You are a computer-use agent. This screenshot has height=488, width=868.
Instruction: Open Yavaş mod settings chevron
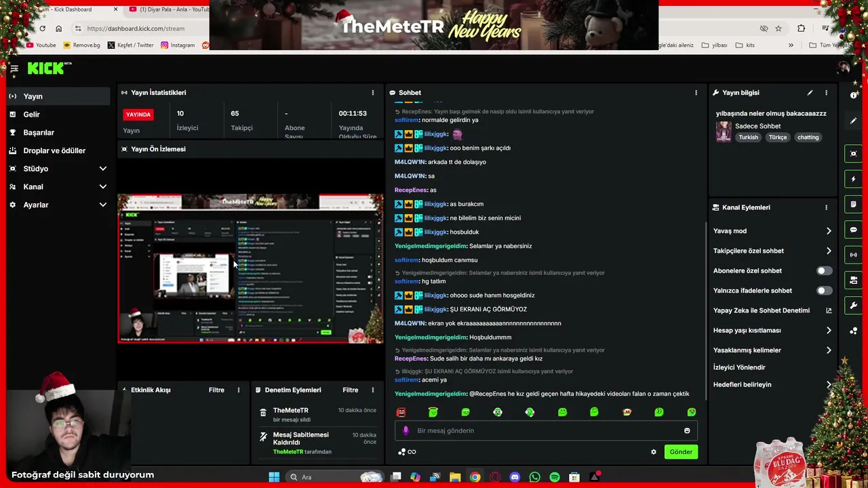click(829, 231)
